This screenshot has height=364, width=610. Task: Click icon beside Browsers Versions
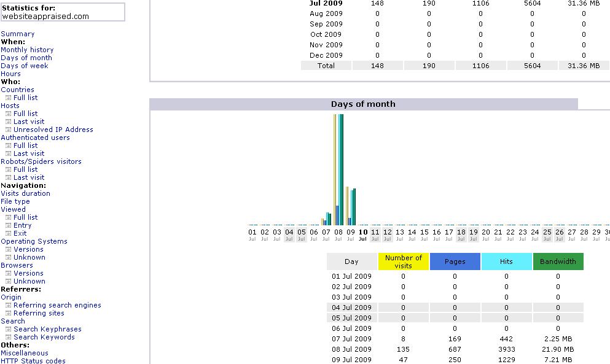[8, 273]
